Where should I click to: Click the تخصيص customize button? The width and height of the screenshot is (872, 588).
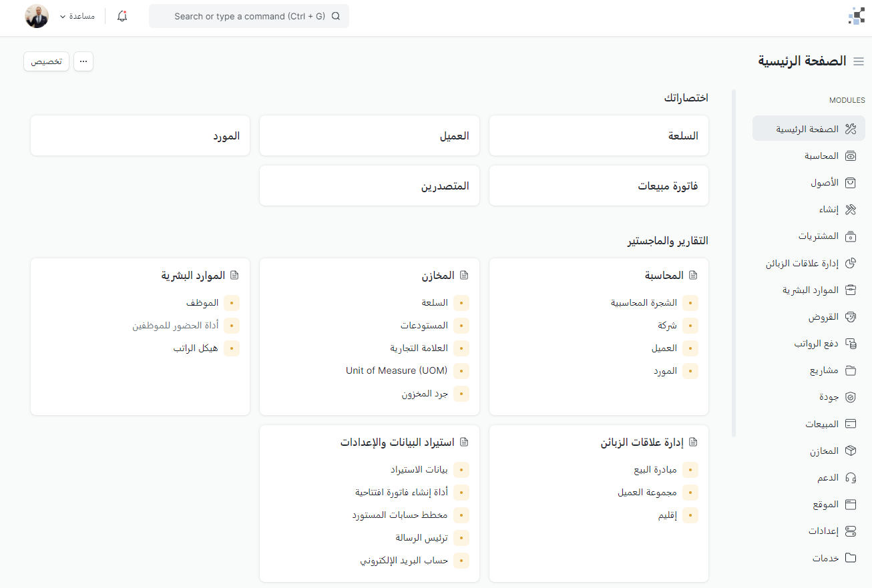point(47,61)
